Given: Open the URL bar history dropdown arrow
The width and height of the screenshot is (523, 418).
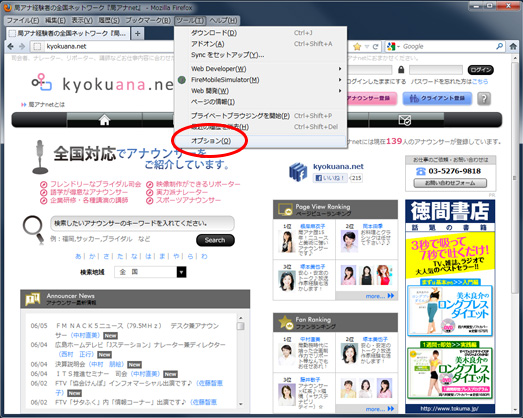Looking at the screenshot, I should (x=367, y=47).
